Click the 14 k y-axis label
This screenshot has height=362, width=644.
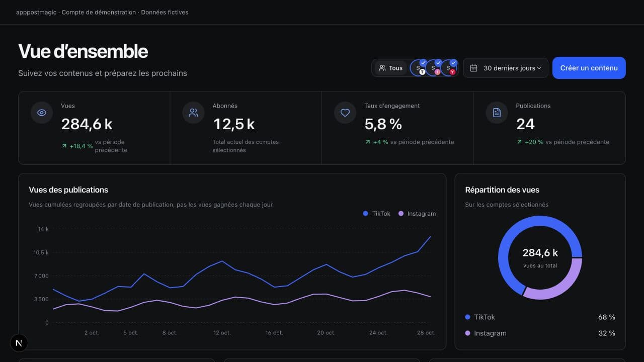click(43, 229)
